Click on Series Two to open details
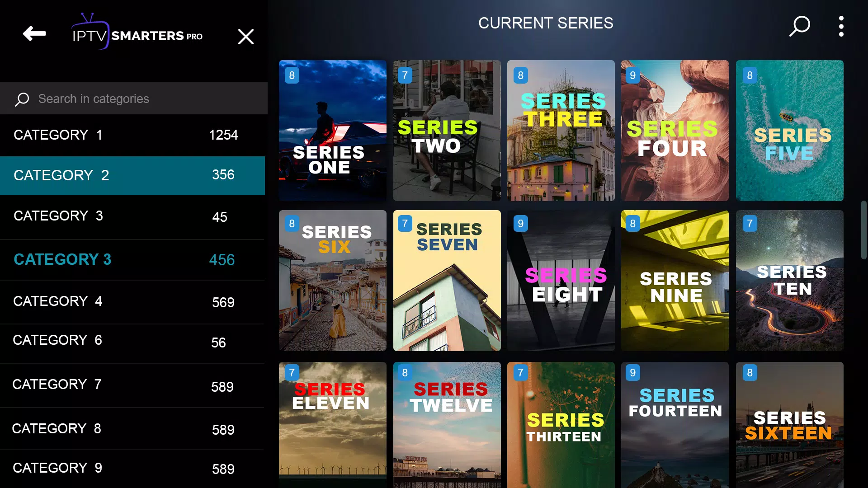This screenshot has width=868, height=488. (x=447, y=131)
